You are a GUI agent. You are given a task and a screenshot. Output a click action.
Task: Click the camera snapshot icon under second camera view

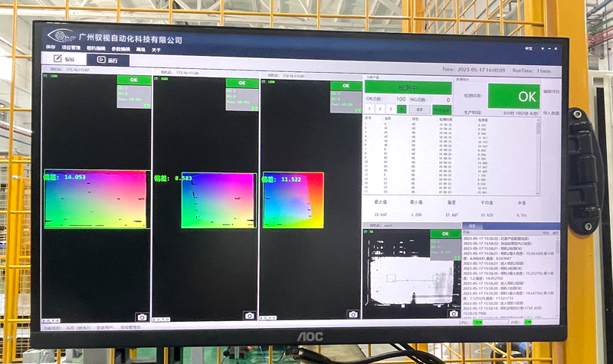coord(249,315)
